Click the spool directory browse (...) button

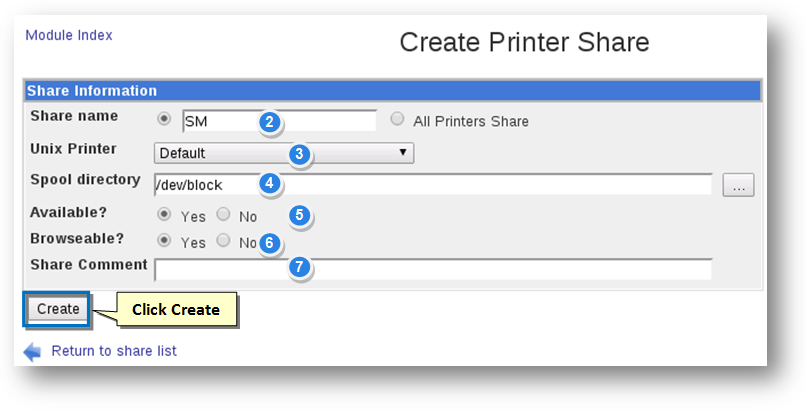(738, 185)
